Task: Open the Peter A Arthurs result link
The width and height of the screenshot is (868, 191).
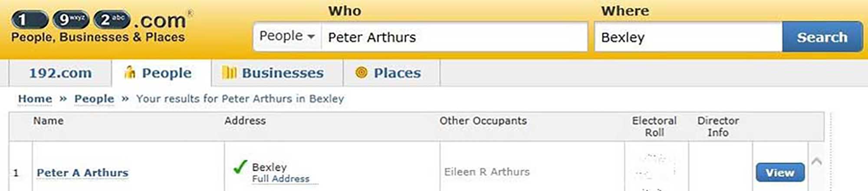Action: pyautogui.click(x=82, y=173)
